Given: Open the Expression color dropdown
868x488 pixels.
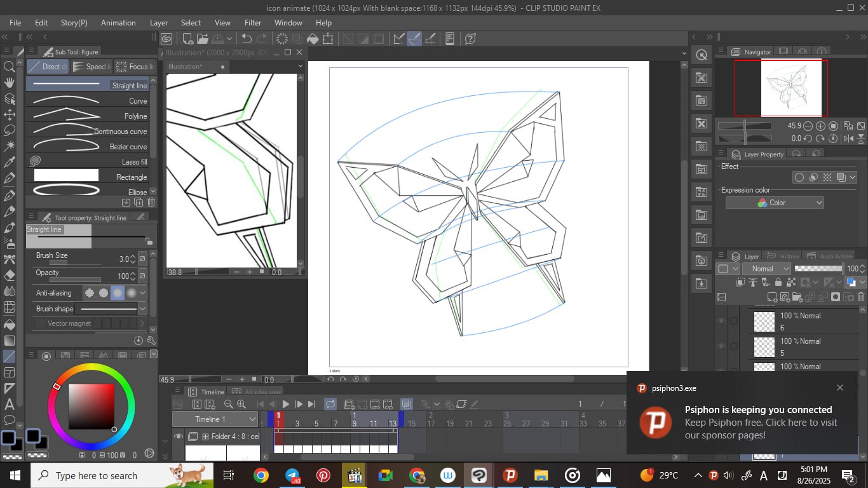Looking at the screenshot, I should click(775, 203).
